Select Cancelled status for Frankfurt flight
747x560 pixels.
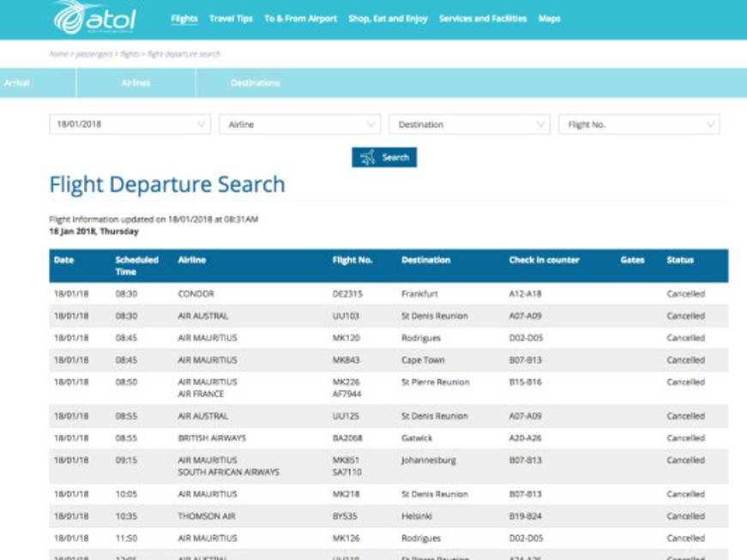pos(685,294)
